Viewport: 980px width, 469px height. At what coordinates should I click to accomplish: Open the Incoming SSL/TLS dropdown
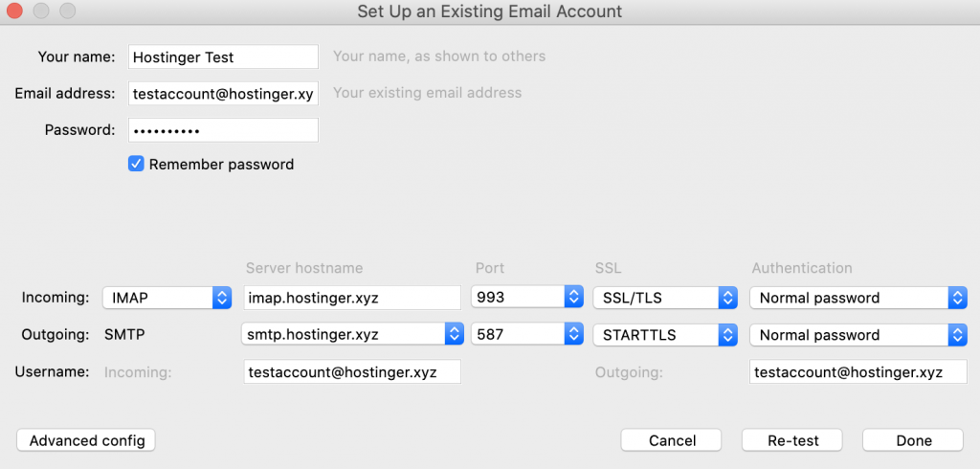[665, 298]
